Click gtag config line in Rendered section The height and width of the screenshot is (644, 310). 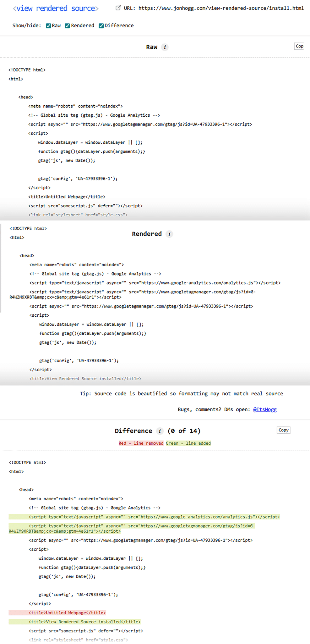click(x=79, y=361)
